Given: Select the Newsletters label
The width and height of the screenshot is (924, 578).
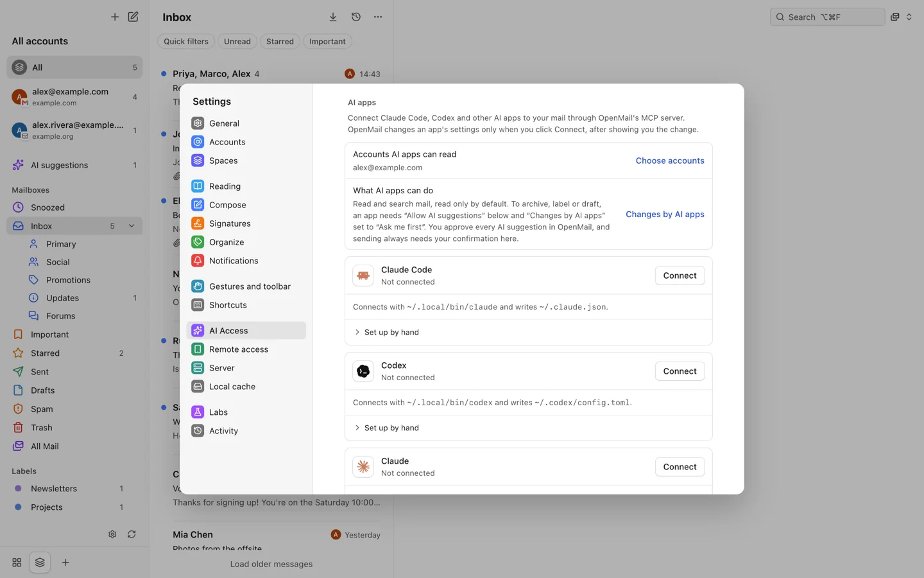Looking at the screenshot, I should (x=74, y=489).
